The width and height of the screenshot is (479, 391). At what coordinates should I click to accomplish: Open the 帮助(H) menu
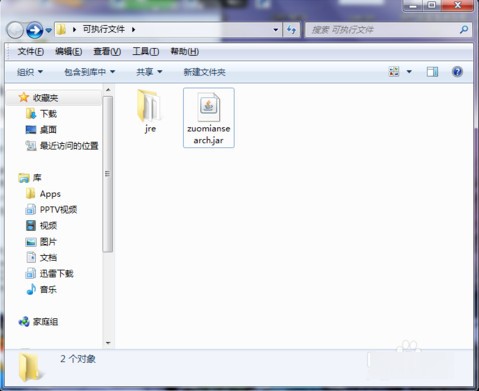pos(185,51)
